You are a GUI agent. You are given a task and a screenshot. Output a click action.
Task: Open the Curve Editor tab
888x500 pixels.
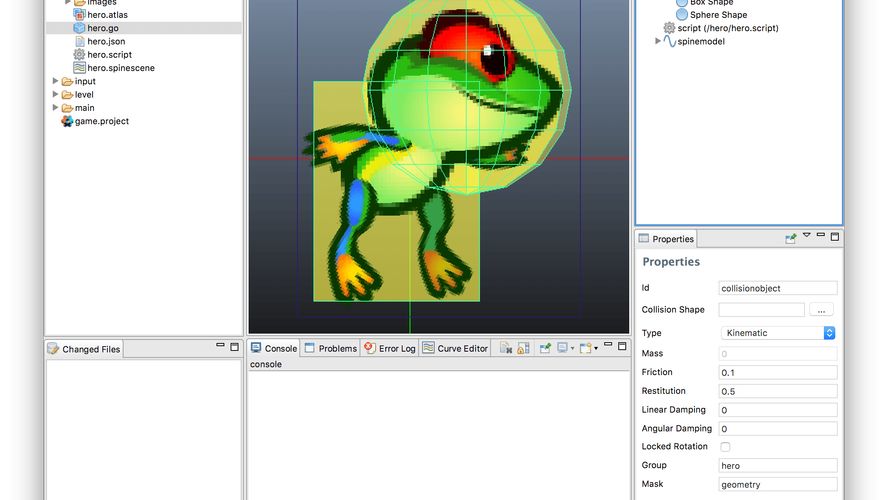tap(455, 348)
